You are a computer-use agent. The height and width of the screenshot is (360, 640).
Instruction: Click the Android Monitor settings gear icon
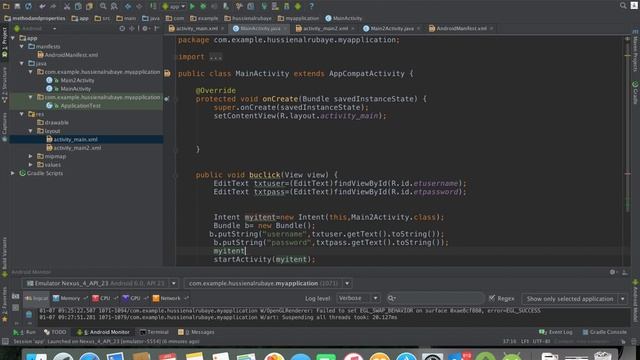(612, 272)
